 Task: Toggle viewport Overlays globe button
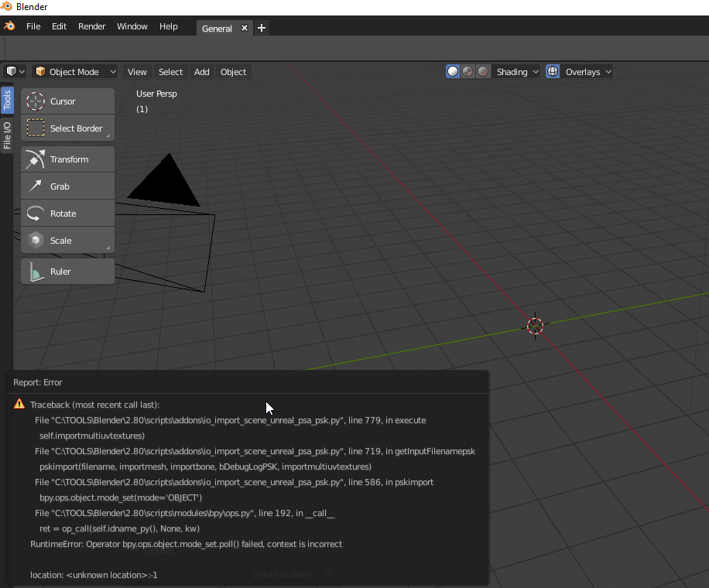pos(552,71)
